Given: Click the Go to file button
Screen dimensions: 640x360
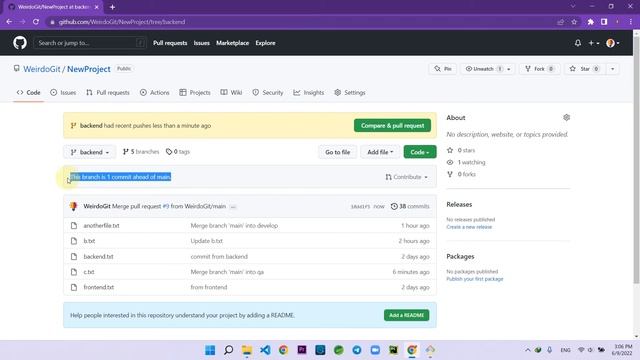Looking at the screenshot, I should [338, 152].
